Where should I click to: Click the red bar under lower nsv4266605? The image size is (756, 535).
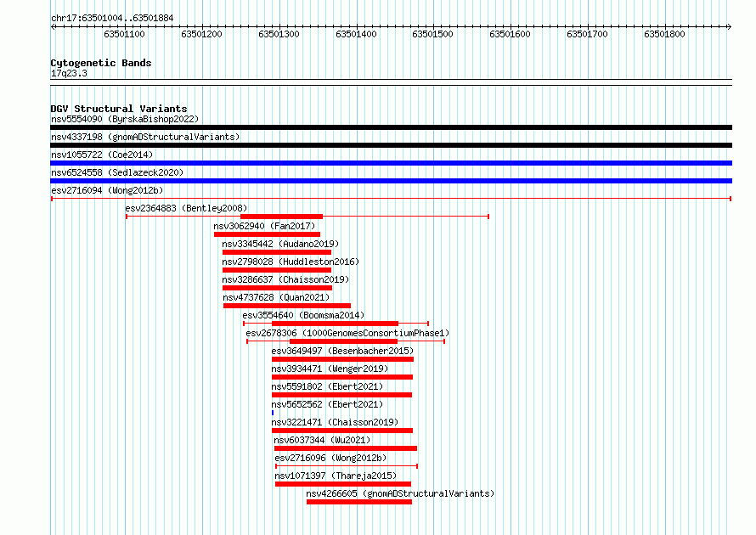[x=359, y=502]
